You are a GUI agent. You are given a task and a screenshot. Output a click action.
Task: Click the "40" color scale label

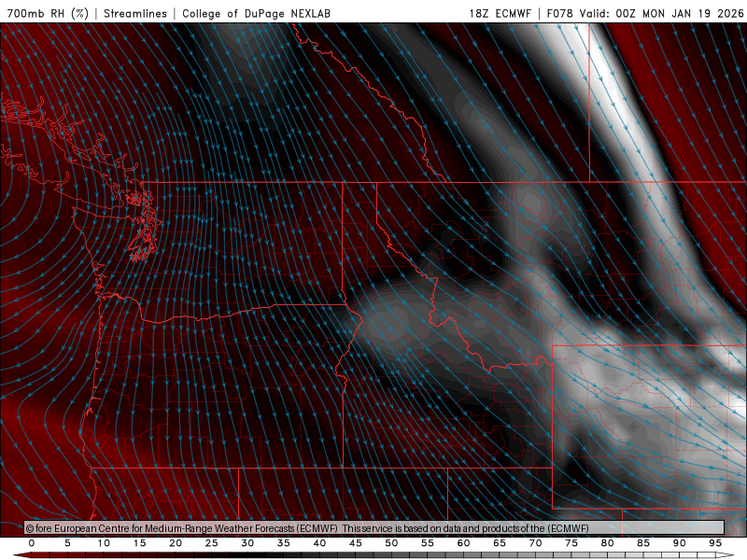[319, 543]
